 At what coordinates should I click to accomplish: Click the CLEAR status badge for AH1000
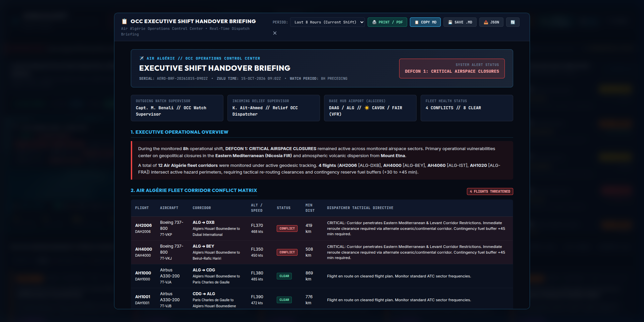pos(284,276)
